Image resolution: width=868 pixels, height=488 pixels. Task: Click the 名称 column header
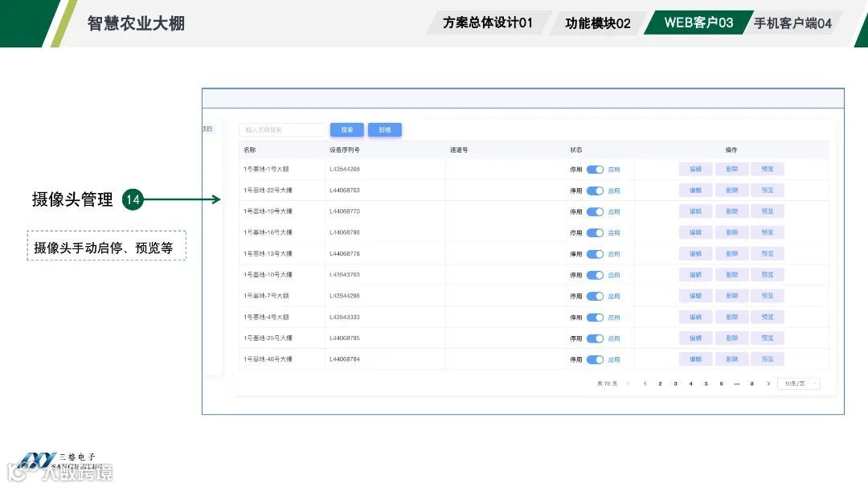point(250,150)
